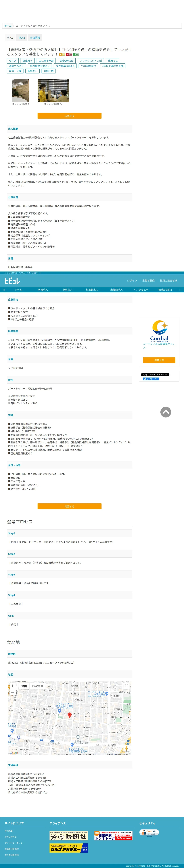Screen dimensions: 184x868
Task: Click the 禁煙・分煙 tag
Action: coord(15,71)
